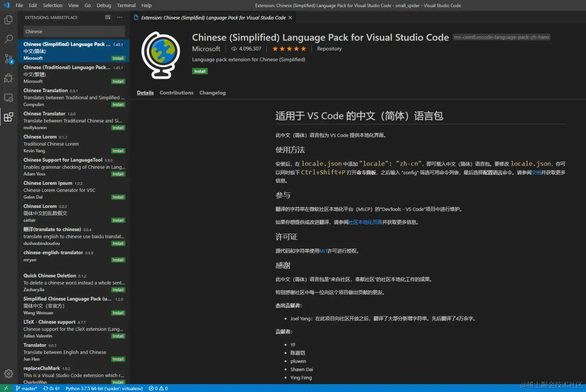
Task: Install Translator by Jun Han
Action: [x=118, y=359]
